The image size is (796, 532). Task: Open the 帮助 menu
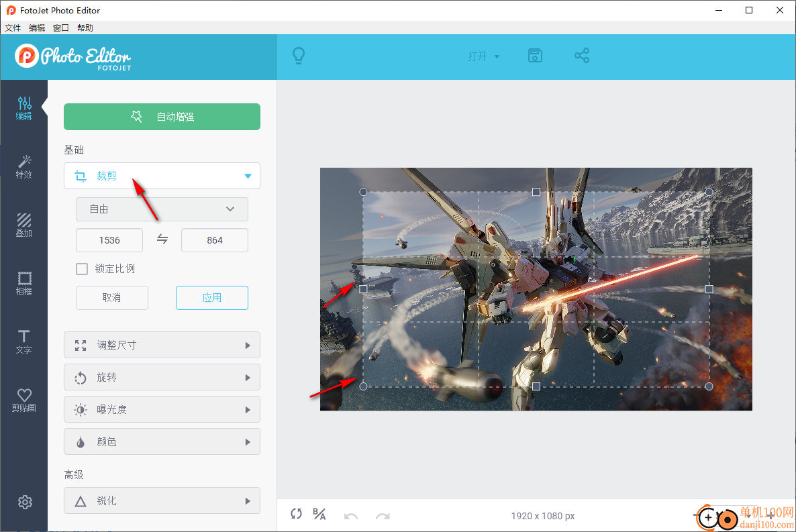coord(85,28)
